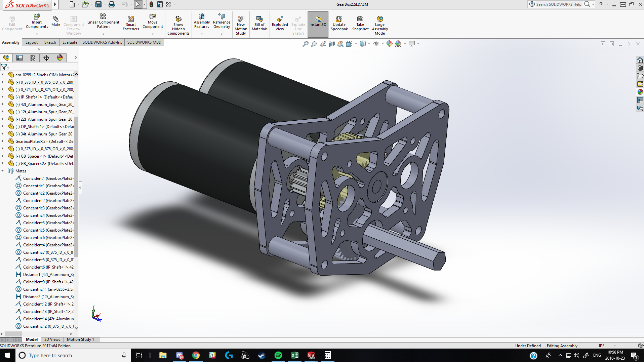Expand the SOLIDWORKS menu flyout arrow
Screen dimensions: 644x362
[55, 4]
